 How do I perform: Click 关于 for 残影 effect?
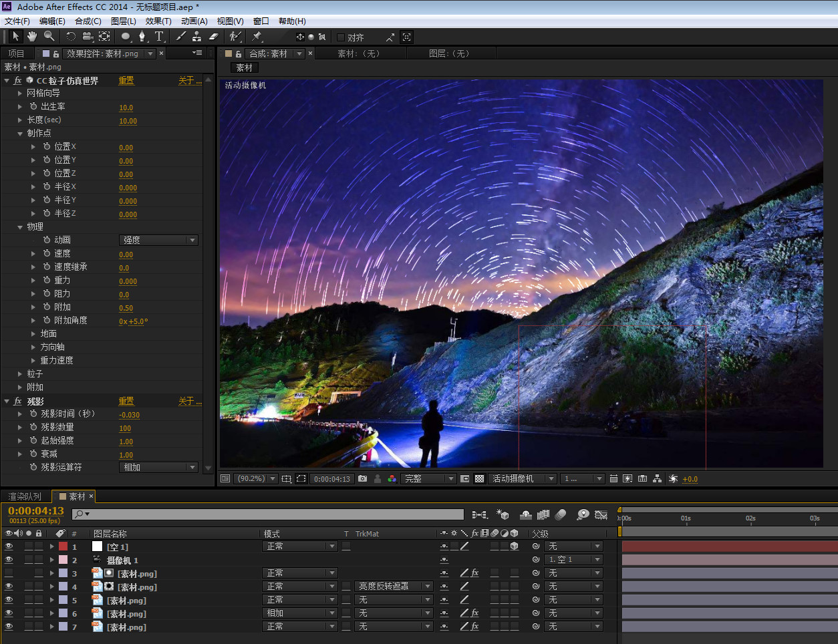[x=189, y=401]
